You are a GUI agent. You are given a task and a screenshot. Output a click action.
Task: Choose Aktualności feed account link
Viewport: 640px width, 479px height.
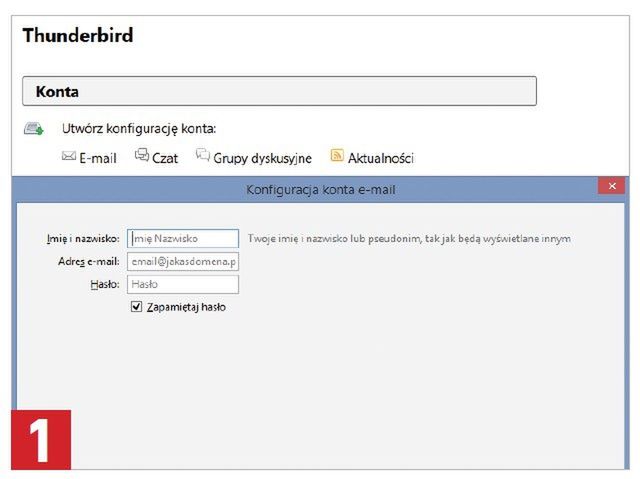(381, 158)
